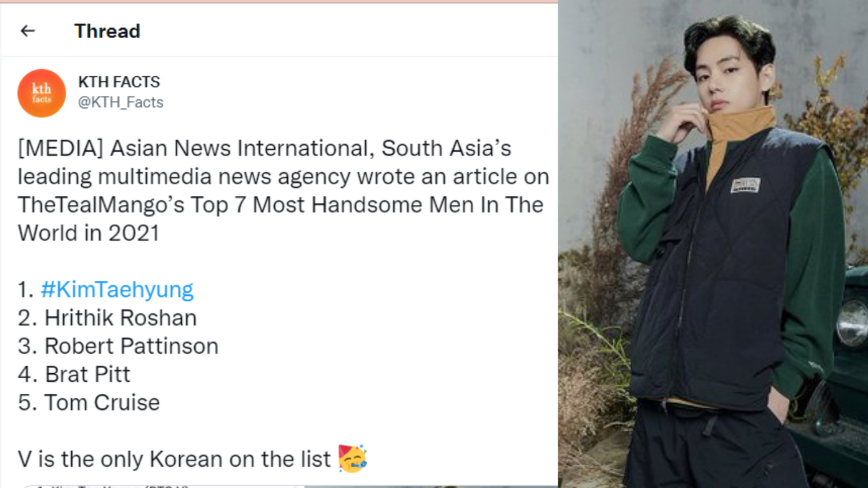
Task: Click the [MEDIA] label in the tweet
Action: coord(60,149)
